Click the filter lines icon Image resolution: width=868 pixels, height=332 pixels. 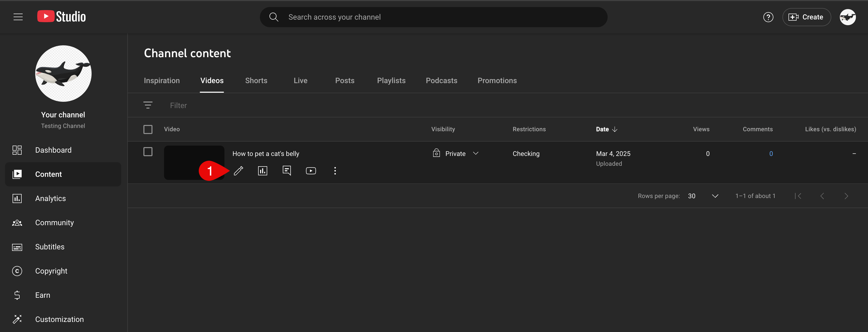(x=148, y=105)
